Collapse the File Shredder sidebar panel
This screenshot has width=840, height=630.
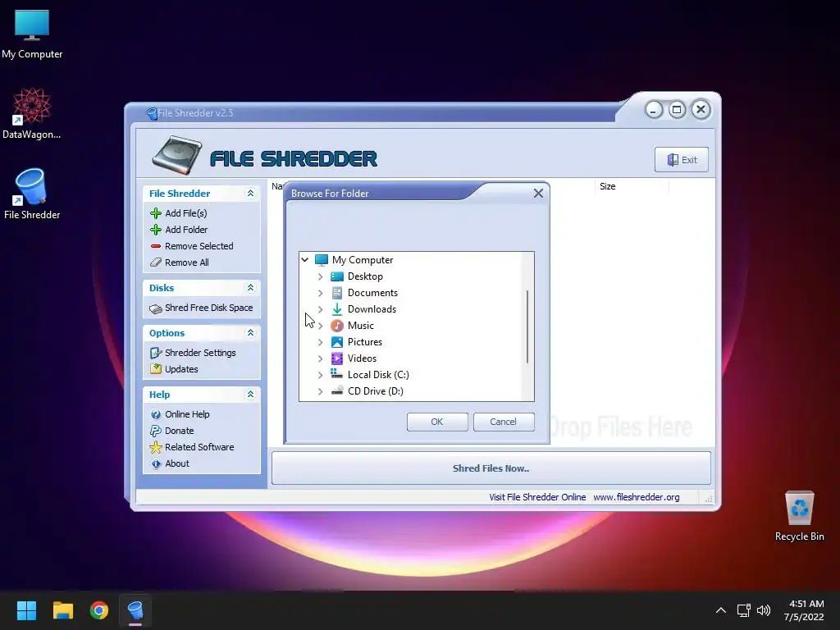(x=250, y=194)
